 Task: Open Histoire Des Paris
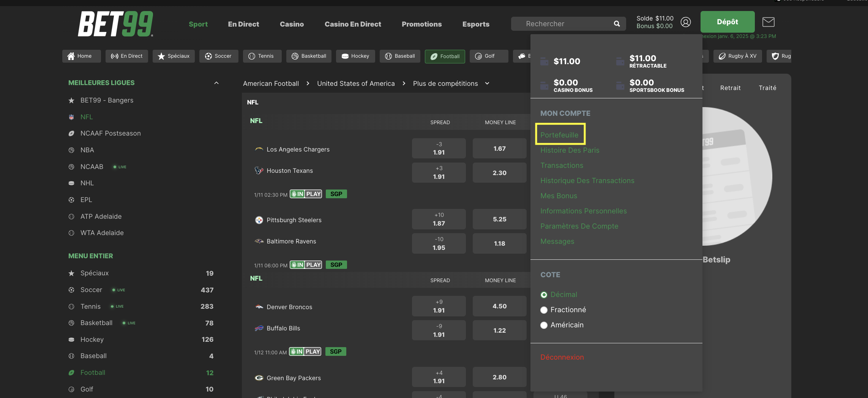coord(570,150)
